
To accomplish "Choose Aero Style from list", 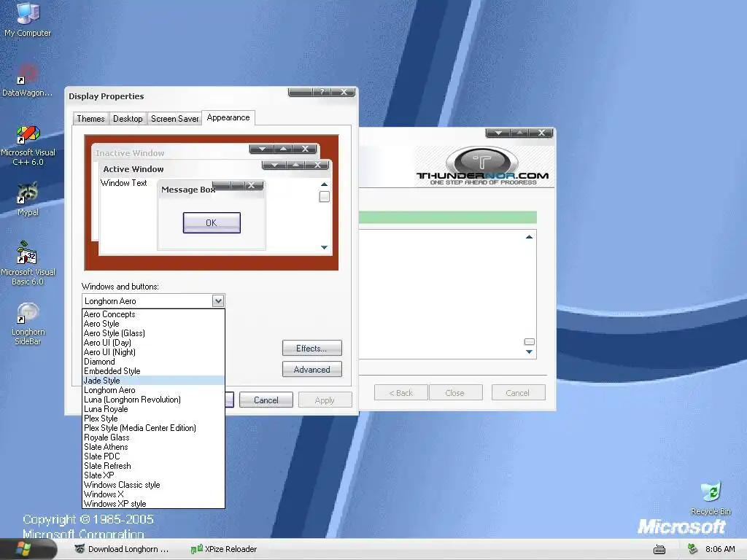I will coord(153,324).
